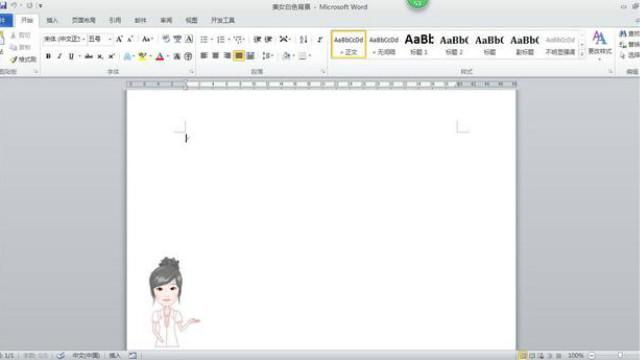Image resolution: width=640 pixels, height=360 pixels.
Task: Select the Normal style in gallery
Action: (x=349, y=44)
